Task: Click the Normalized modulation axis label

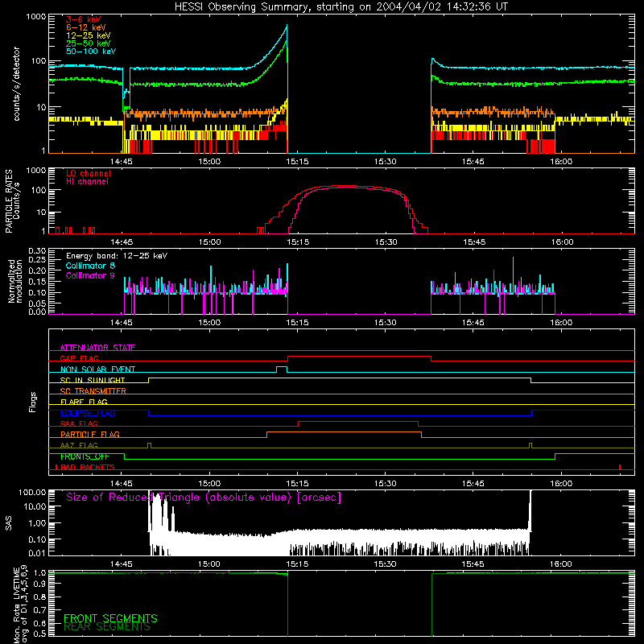Action: click(x=15, y=281)
